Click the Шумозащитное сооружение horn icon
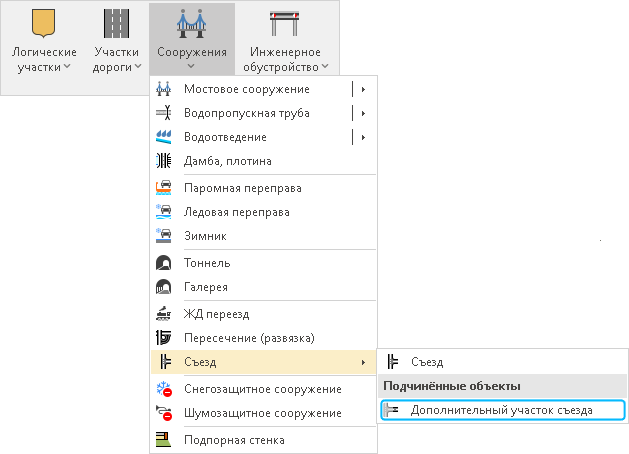Viewport: 629px width, 454px height. [164, 413]
